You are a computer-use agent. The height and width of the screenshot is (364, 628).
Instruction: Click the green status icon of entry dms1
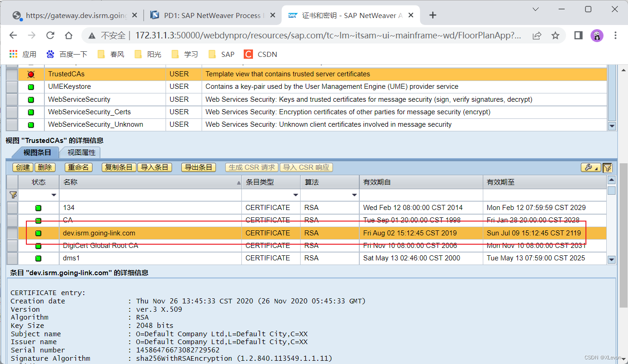point(38,258)
